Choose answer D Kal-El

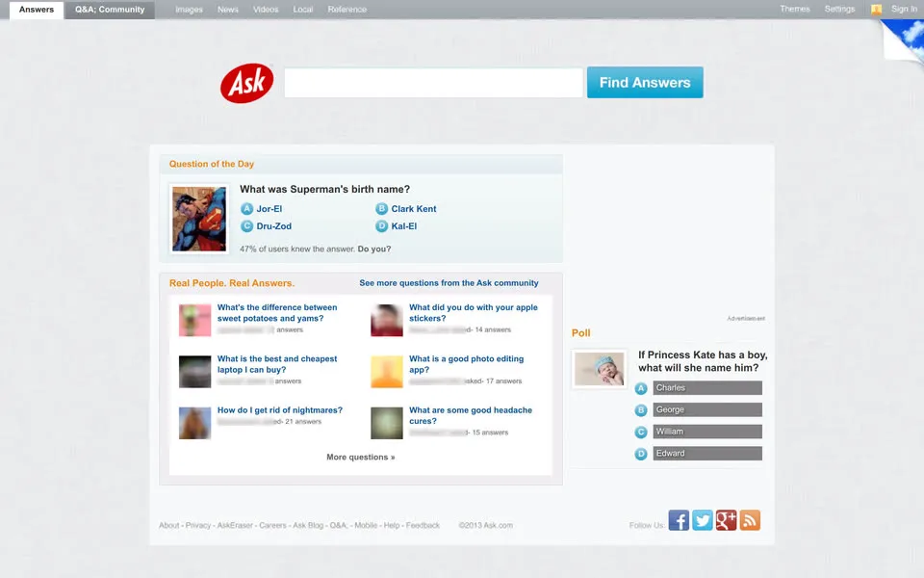(396, 225)
